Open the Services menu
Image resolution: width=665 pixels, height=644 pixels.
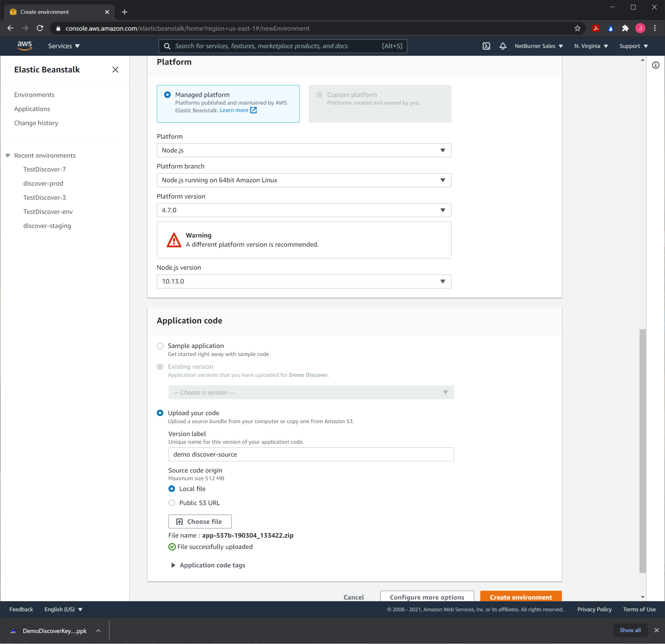pyautogui.click(x=64, y=46)
